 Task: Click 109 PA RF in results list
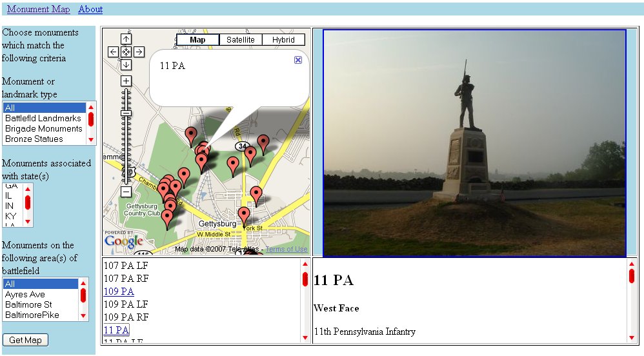[x=126, y=317]
